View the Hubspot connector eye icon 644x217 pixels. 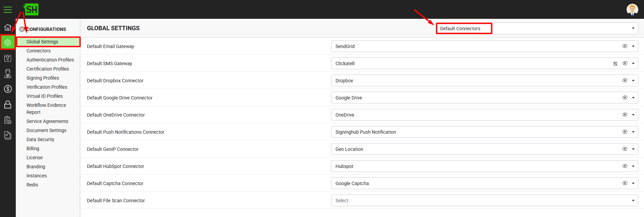click(625, 166)
